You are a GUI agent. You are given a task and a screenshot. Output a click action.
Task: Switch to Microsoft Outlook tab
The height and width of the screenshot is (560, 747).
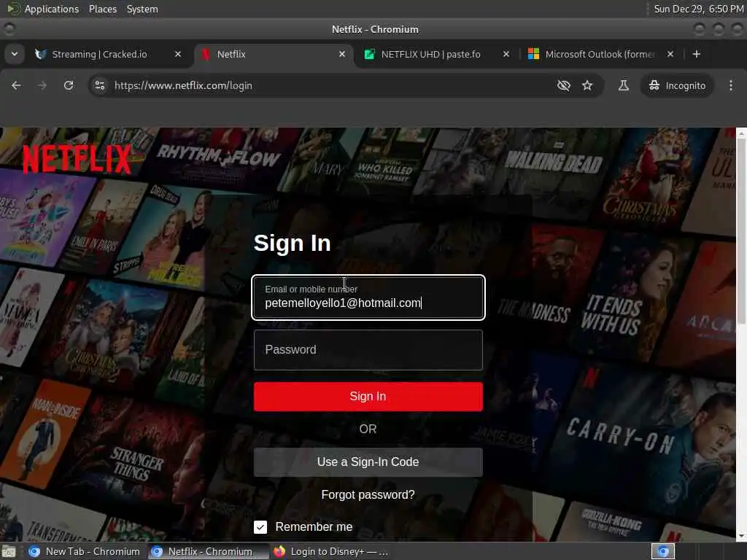(601, 54)
